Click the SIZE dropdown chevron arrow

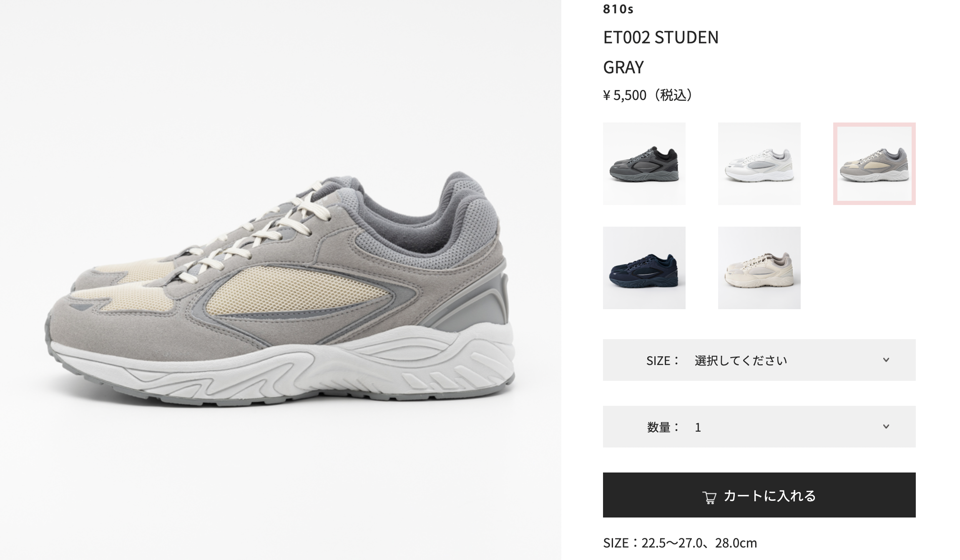coord(886,360)
